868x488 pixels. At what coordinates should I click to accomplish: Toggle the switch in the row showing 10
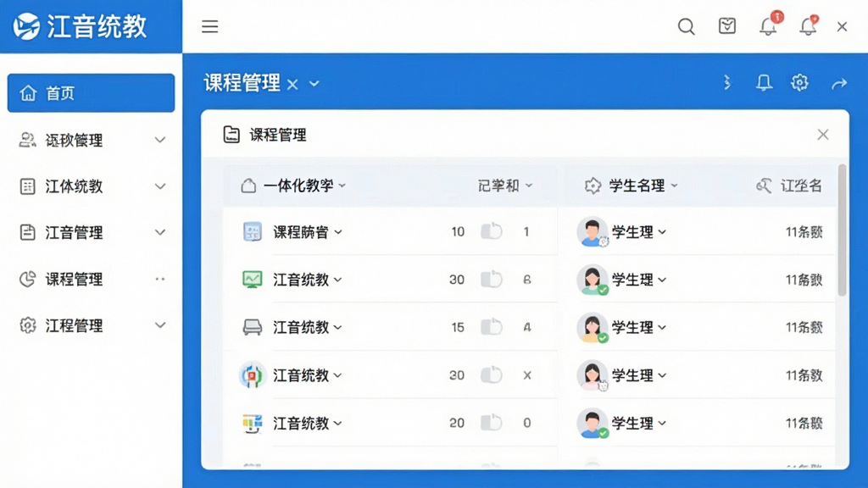coord(491,231)
